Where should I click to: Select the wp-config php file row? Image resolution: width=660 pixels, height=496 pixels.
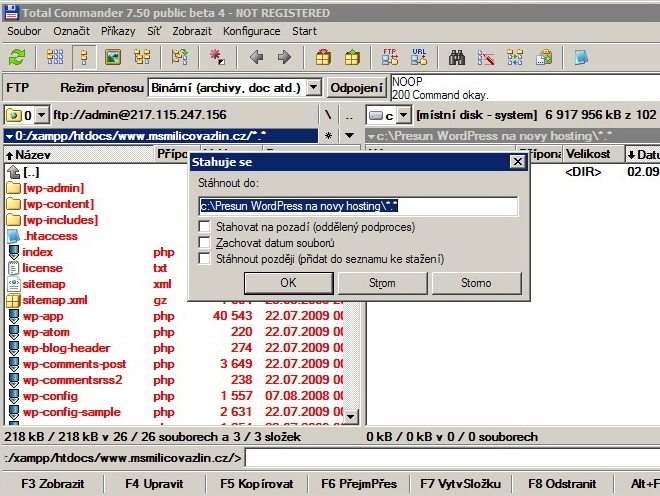click(175, 396)
